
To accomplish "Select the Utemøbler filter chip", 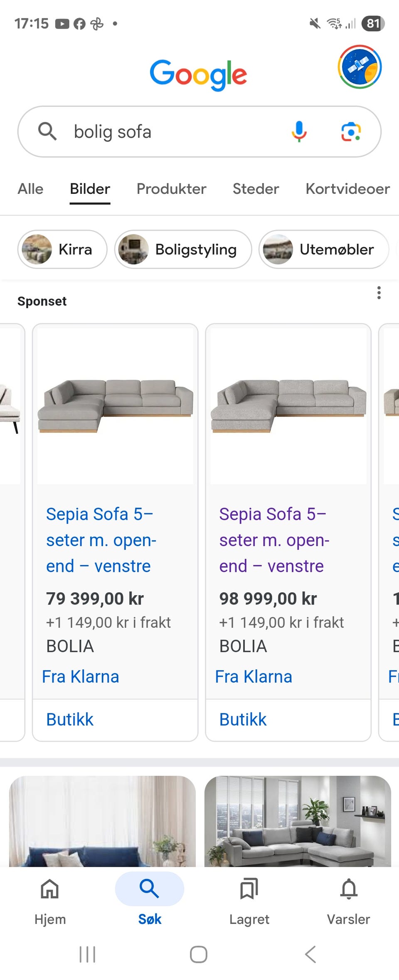I will click(x=324, y=250).
